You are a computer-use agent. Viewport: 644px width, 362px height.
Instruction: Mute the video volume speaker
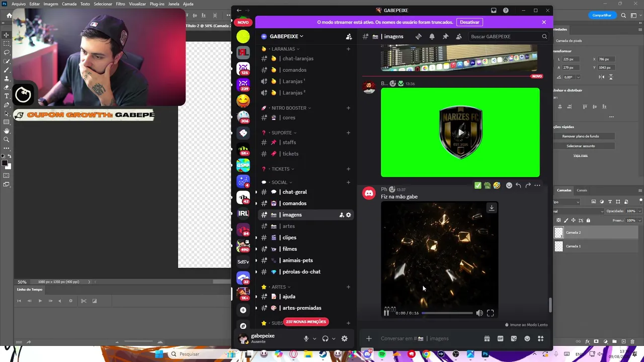click(x=479, y=313)
